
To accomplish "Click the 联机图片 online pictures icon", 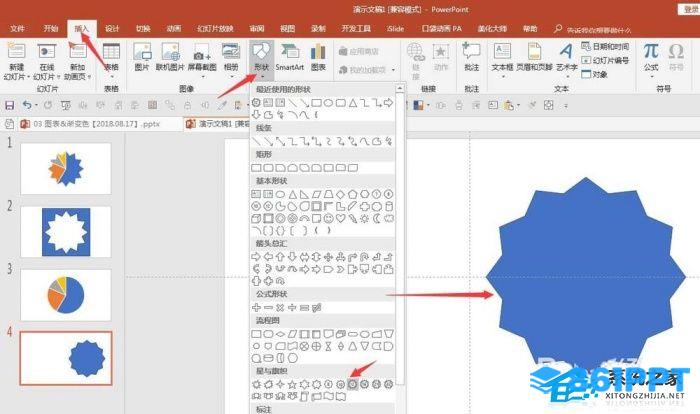I will coord(170,58).
